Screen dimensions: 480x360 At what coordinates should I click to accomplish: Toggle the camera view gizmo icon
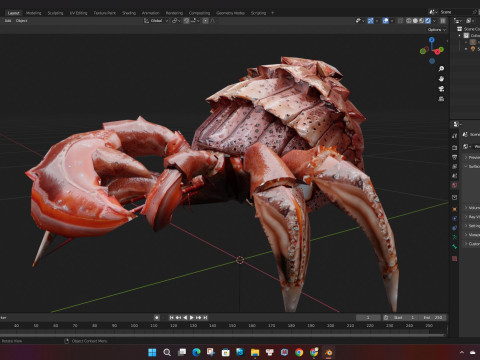[x=441, y=89]
